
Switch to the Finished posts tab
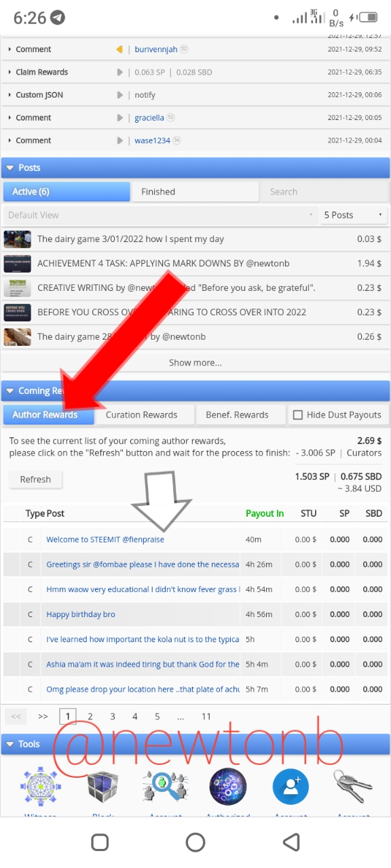click(195, 192)
